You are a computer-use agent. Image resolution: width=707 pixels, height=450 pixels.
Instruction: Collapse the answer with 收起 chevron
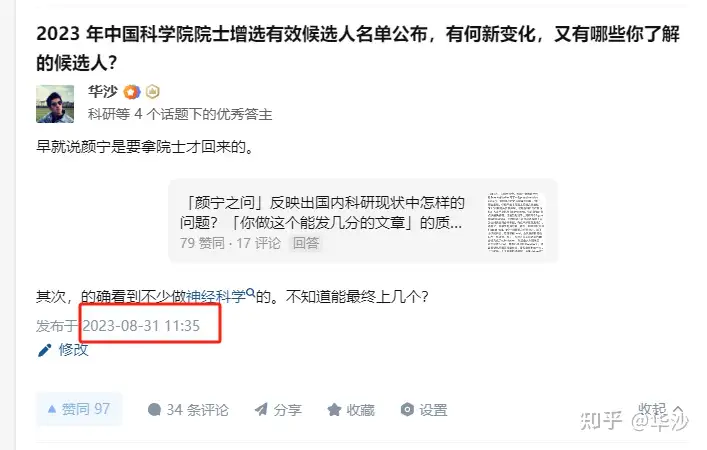click(x=660, y=409)
